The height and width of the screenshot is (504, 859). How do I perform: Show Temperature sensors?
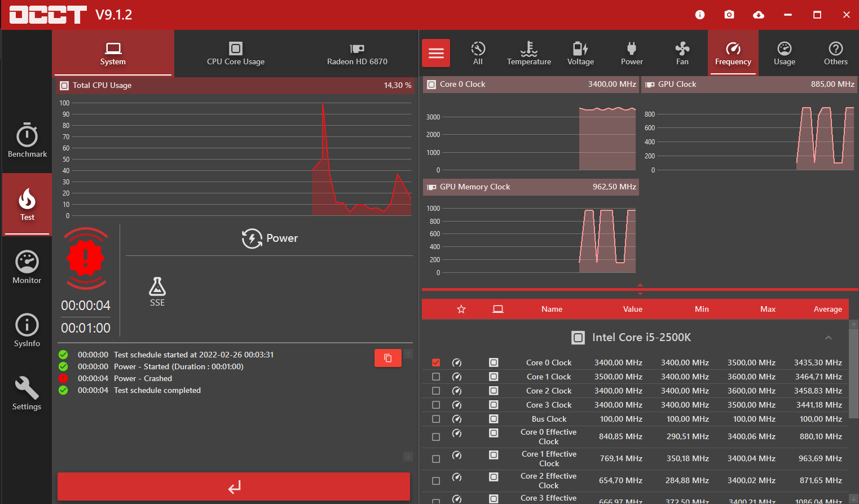tap(528, 53)
